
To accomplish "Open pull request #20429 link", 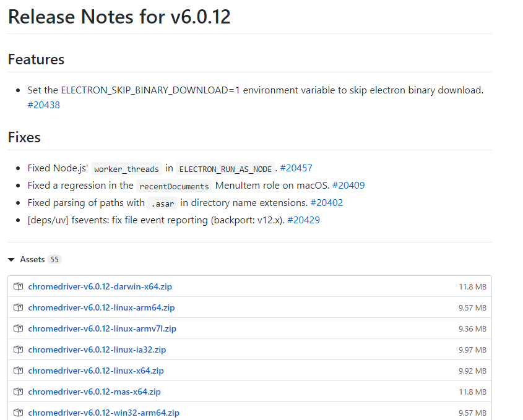I will pos(303,220).
